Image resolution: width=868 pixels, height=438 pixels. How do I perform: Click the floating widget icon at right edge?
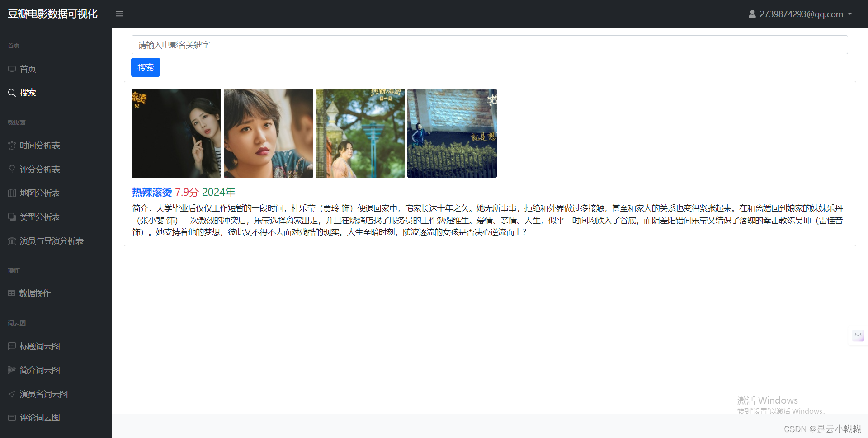coord(858,335)
